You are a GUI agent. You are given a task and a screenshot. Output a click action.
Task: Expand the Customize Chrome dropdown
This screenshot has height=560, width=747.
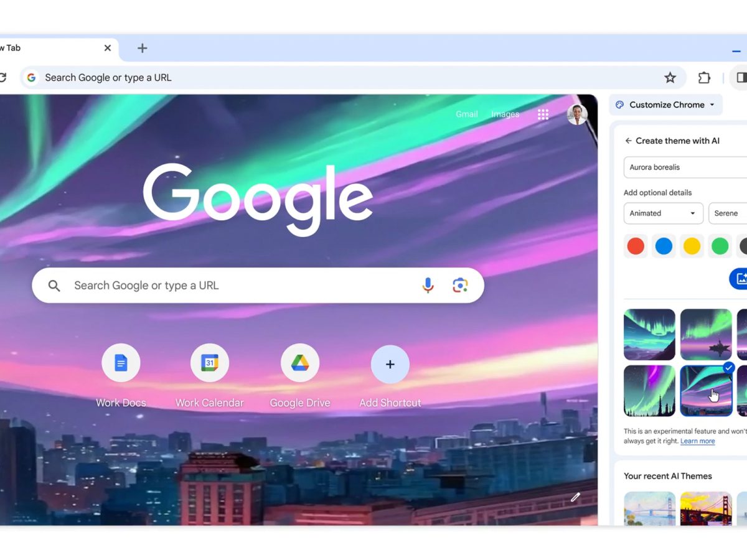[x=666, y=105]
